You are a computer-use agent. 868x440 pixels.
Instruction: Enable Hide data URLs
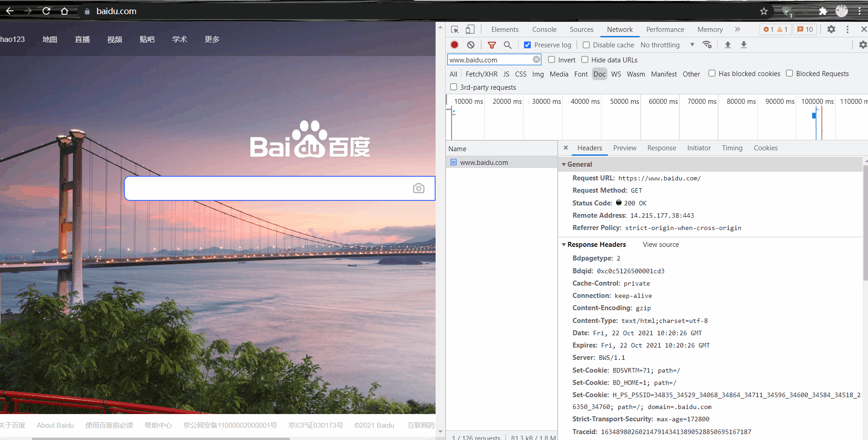pos(585,60)
